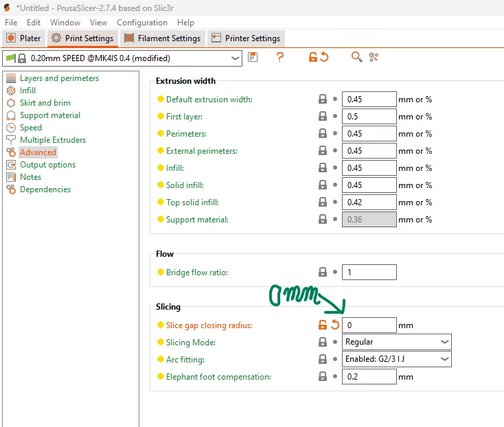The height and width of the screenshot is (427, 504).
Task: Click the Layers and perimeters icon in the sidebar
Action: coord(11,78)
